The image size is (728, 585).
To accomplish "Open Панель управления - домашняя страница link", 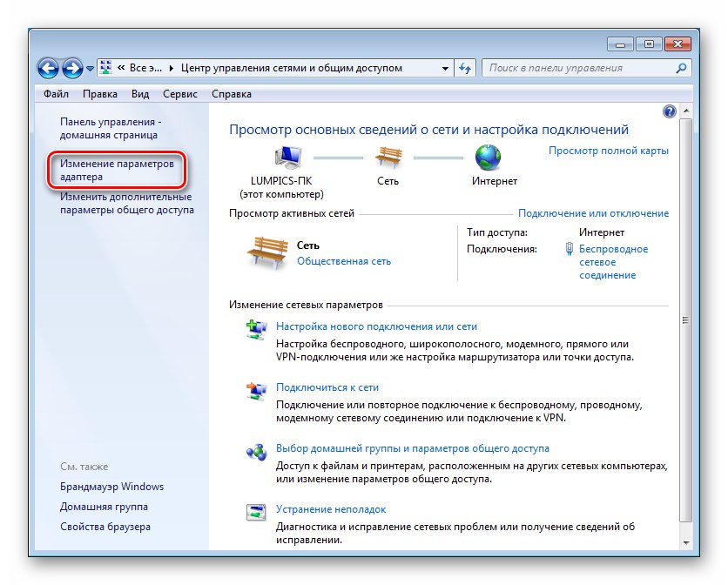I will (111, 128).
